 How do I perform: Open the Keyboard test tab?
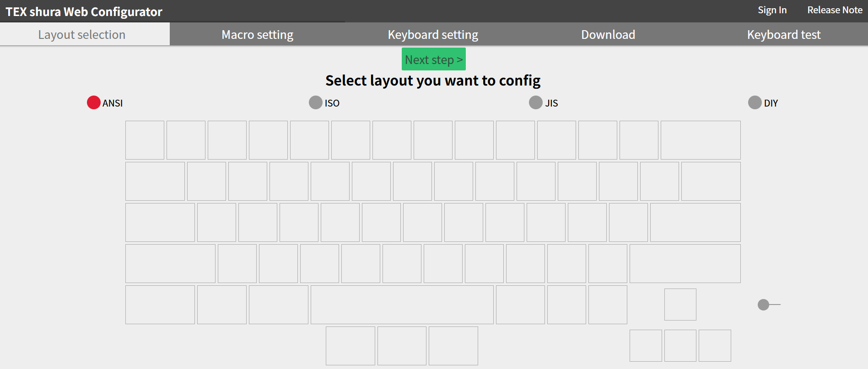coord(783,35)
